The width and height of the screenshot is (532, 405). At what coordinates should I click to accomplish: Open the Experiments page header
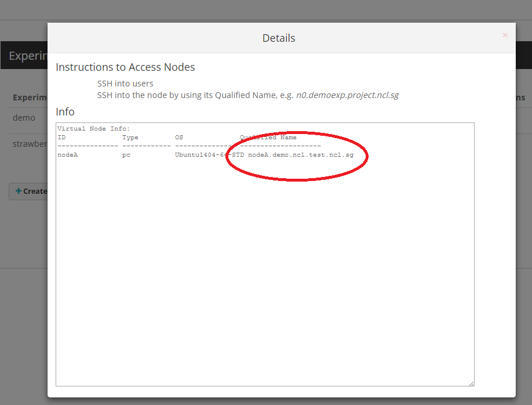(x=27, y=55)
